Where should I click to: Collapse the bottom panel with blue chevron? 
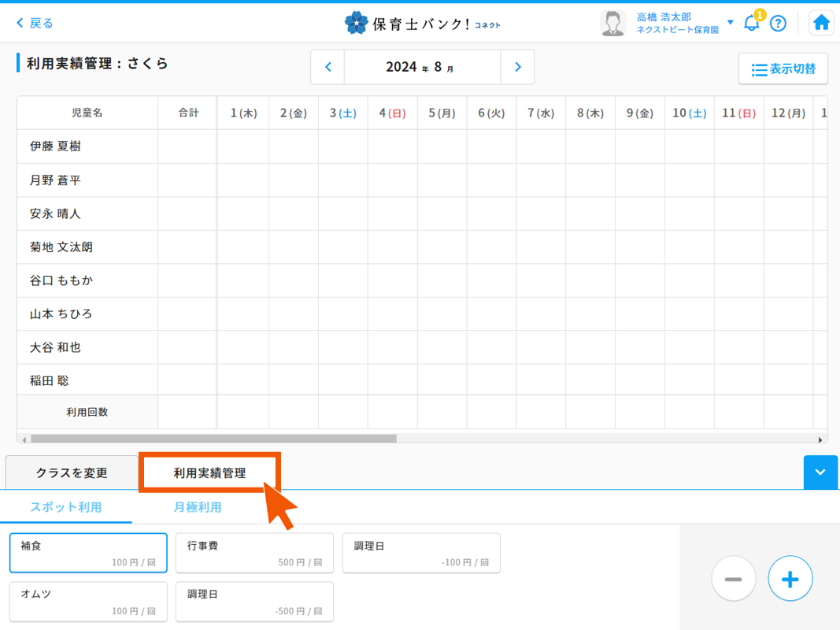820,472
